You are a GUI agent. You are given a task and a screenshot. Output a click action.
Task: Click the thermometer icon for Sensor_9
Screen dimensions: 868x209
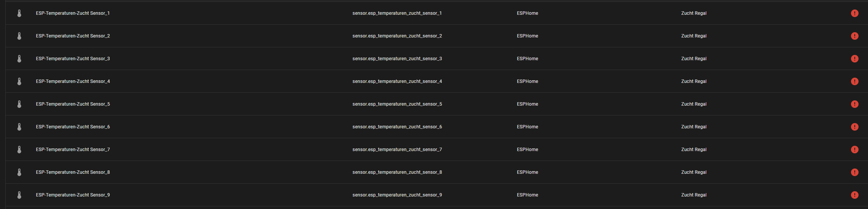point(19,195)
